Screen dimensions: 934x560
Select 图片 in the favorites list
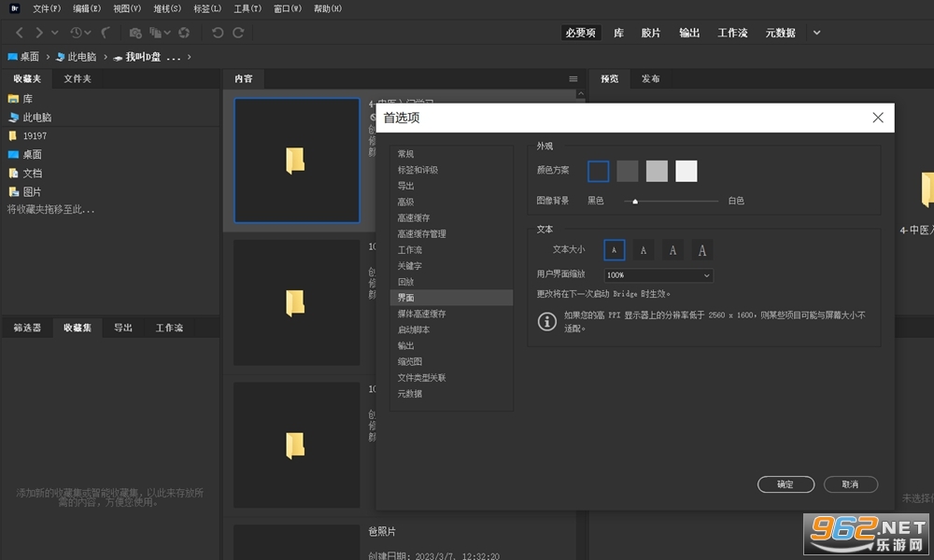click(25, 191)
